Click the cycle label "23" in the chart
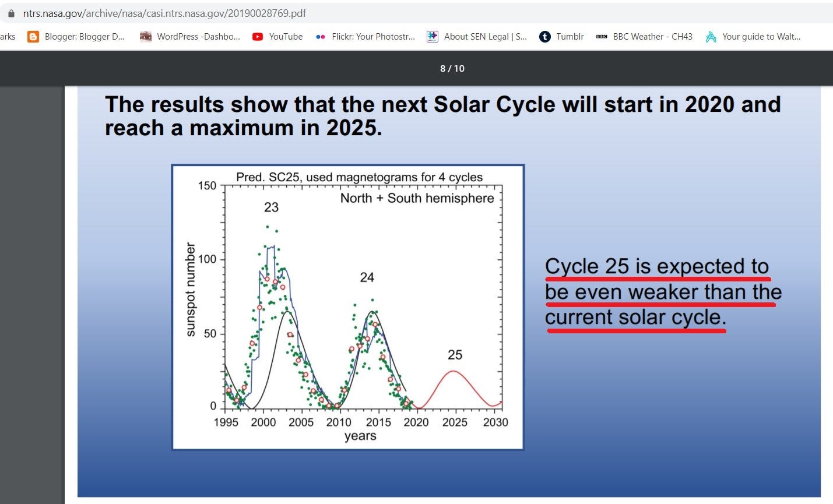The height and width of the screenshot is (504, 833). pos(271,207)
